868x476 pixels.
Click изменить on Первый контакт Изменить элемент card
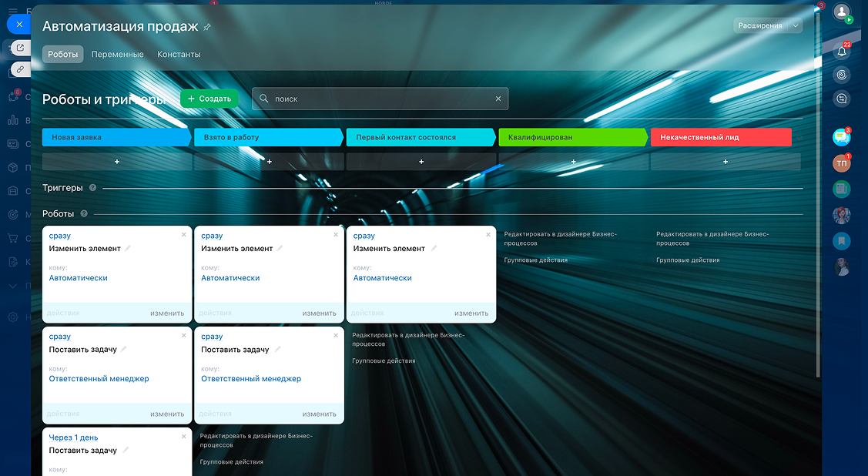pyautogui.click(x=471, y=313)
